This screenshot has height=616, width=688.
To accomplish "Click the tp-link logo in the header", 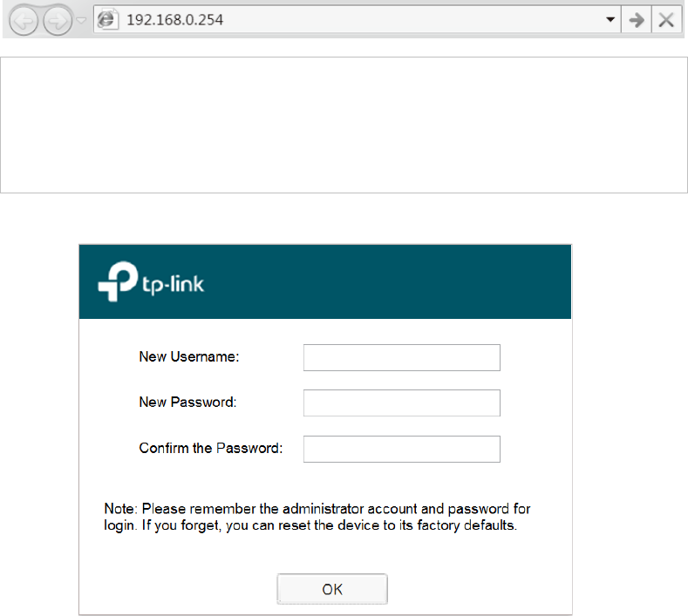I will tap(151, 282).
